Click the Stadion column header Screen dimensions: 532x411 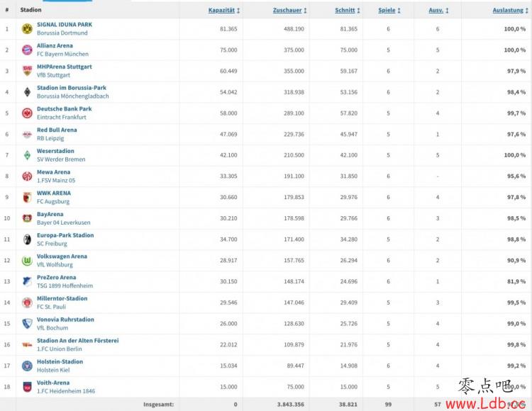[31, 10]
